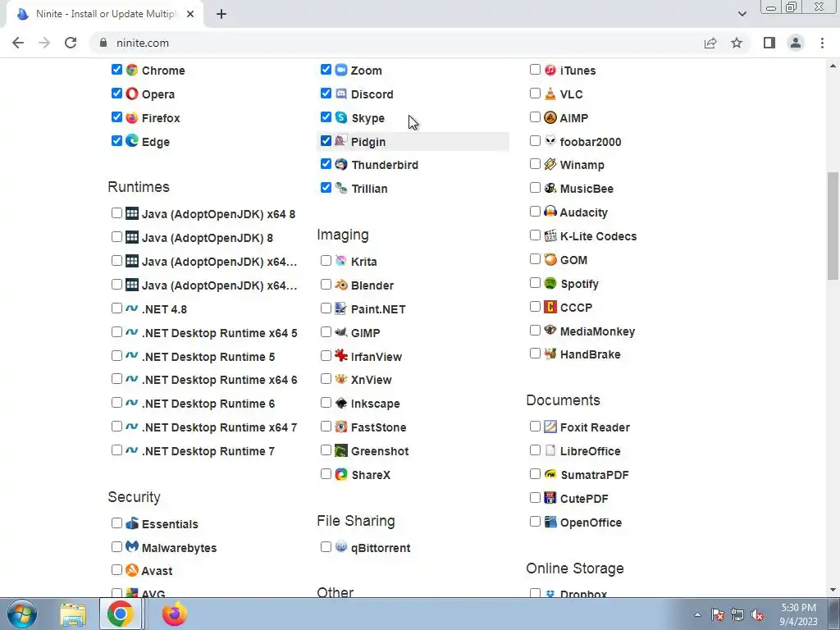
Task: Click the Audacity headphones icon
Action: (x=550, y=212)
